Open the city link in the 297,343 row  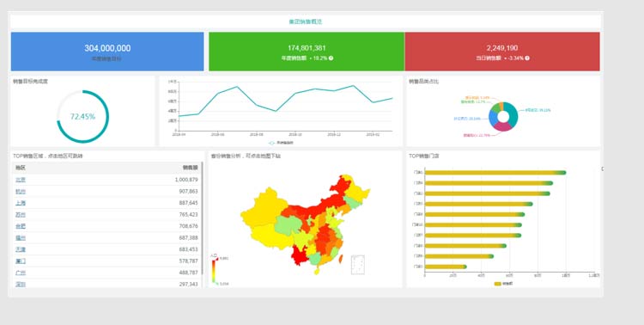(21, 285)
